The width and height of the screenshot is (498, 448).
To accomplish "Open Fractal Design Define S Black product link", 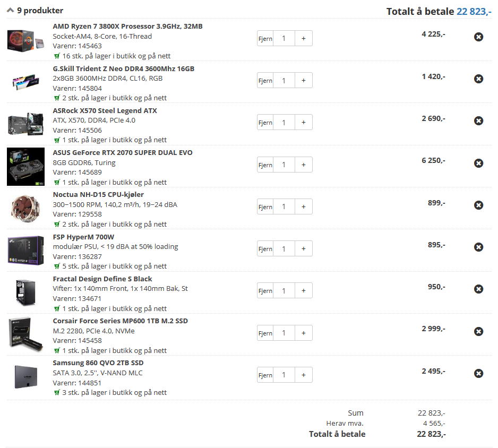I will click(102, 279).
